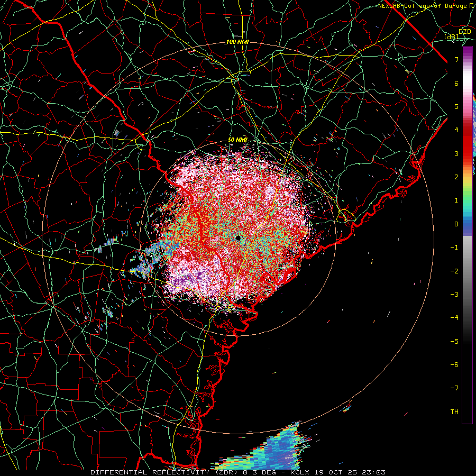Click the color scale value -1
Image resolution: width=476 pixels, height=476 pixels.
(454, 248)
